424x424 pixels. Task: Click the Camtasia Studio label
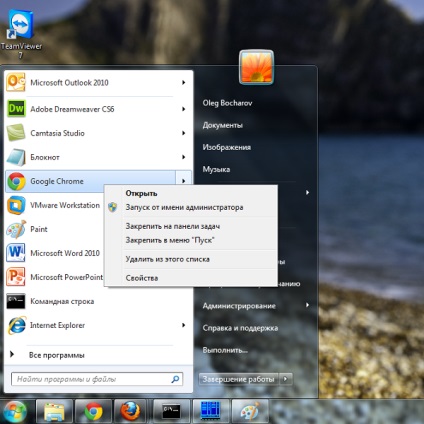57,133
